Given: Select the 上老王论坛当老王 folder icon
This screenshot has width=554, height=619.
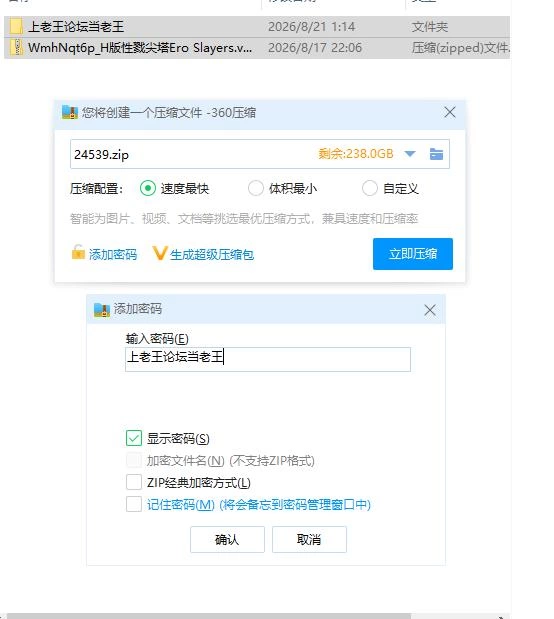Looking at the screenshot, I should pos(16,26).
